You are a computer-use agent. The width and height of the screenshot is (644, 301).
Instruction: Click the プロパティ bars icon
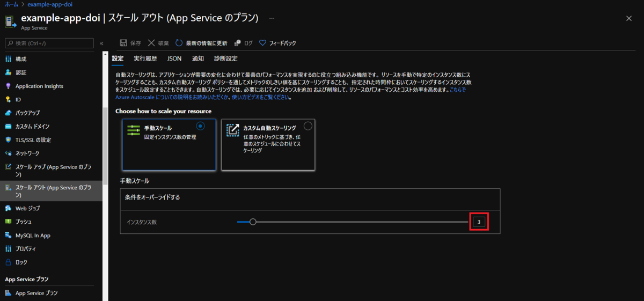8,249
